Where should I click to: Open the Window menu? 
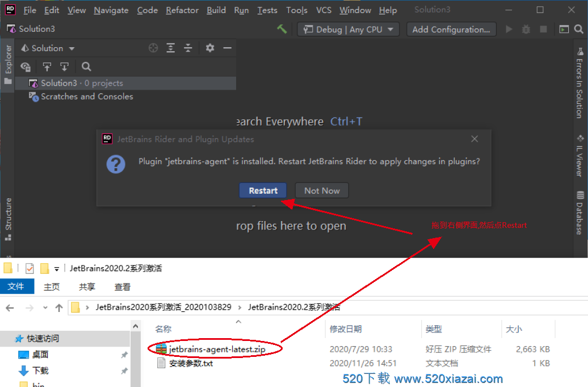(x=355, y=10)
